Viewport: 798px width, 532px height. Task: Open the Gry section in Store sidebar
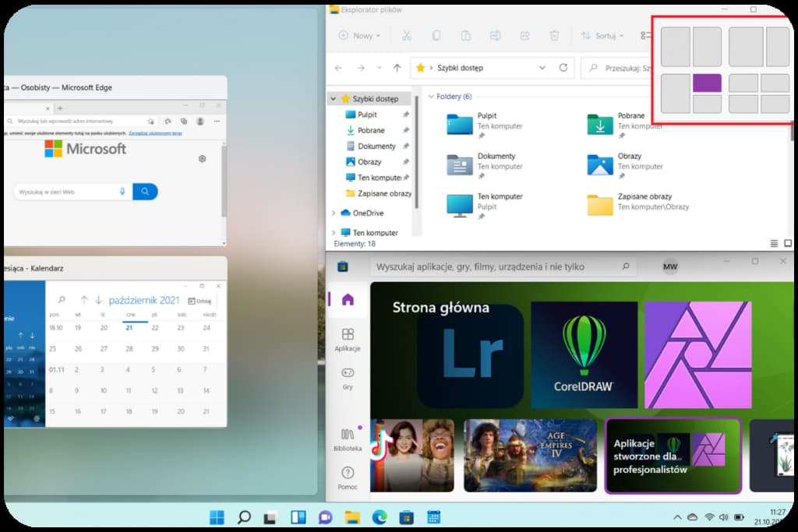(x=348, y=377)
